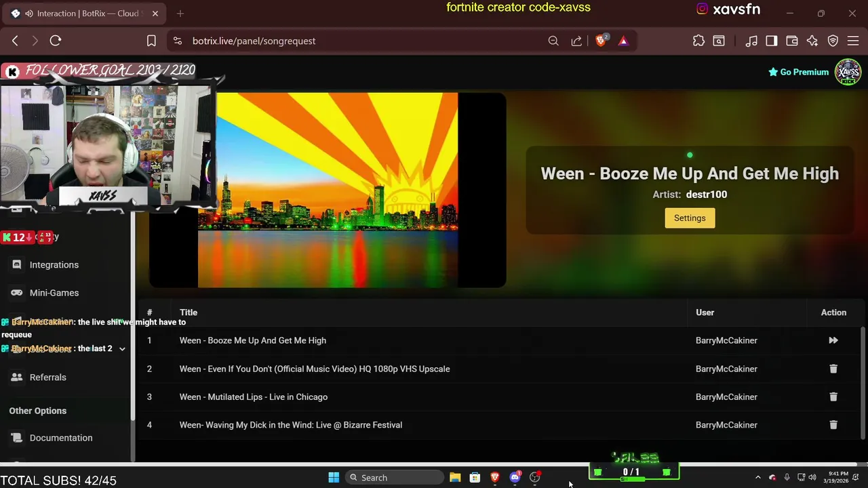Open a new browser tab
The image size is (868, 488).
(x=180, y=14)
